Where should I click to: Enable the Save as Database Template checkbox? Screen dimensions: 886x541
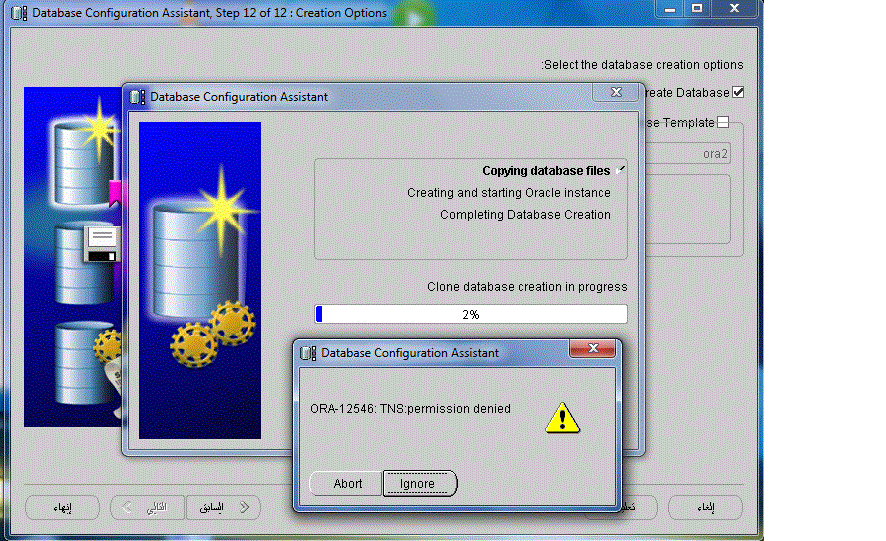click(x=723, y=123)
